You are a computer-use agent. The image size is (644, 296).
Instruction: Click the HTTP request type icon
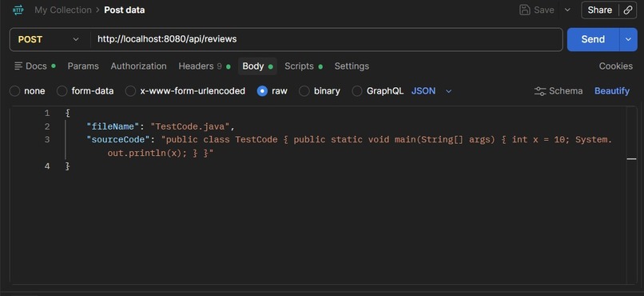click(18, 10)
